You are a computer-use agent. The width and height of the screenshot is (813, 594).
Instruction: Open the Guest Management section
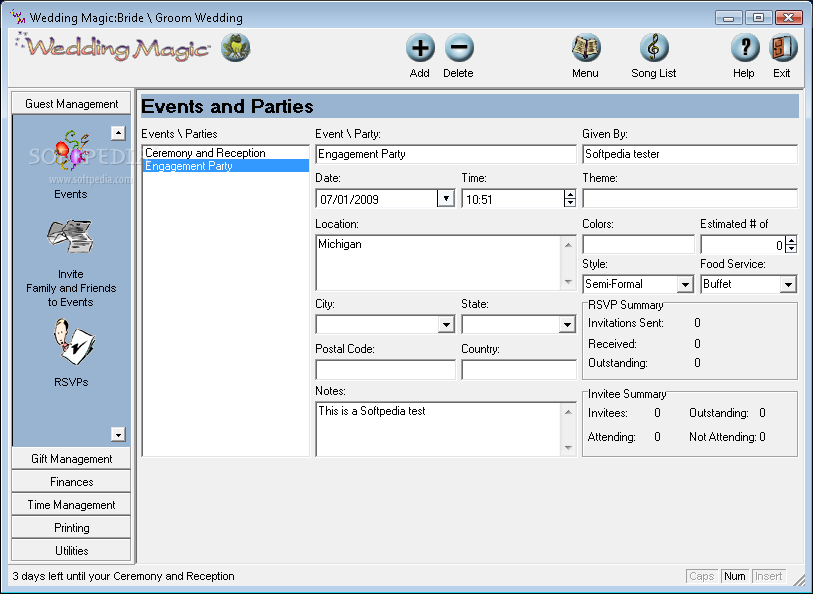click(x=72, y=104)
